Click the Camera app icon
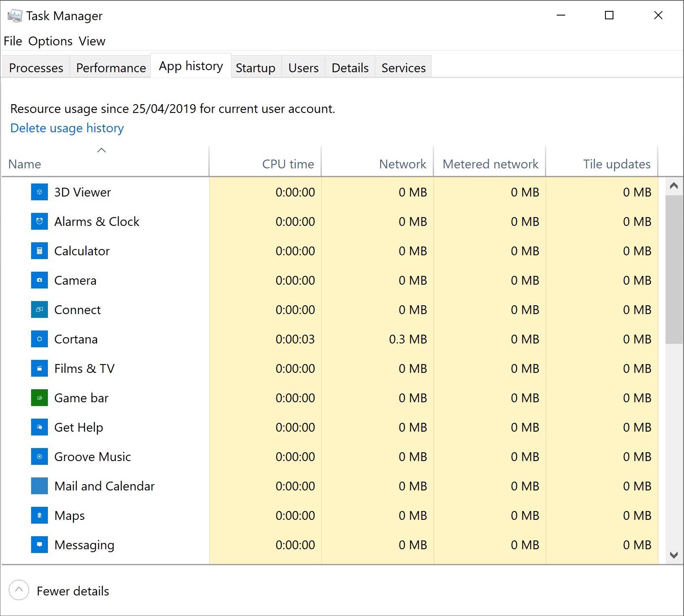The image size is (684, 616). tap(39, 280)
